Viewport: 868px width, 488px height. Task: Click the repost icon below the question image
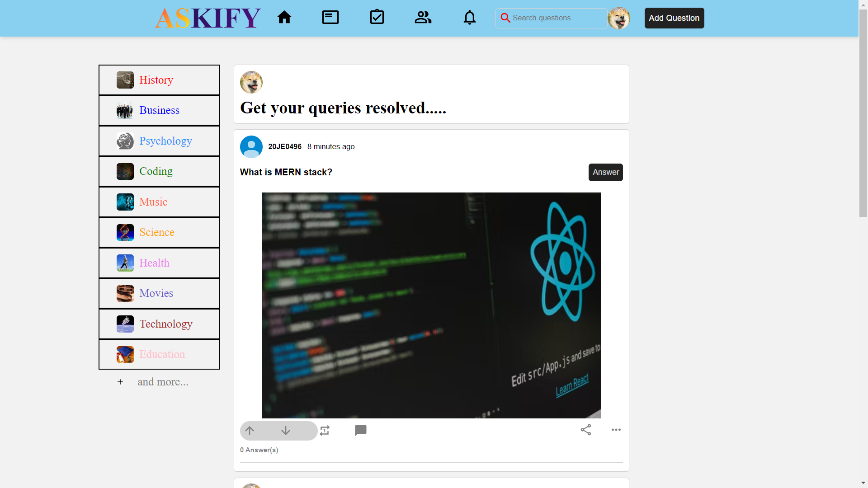[325, 431]
